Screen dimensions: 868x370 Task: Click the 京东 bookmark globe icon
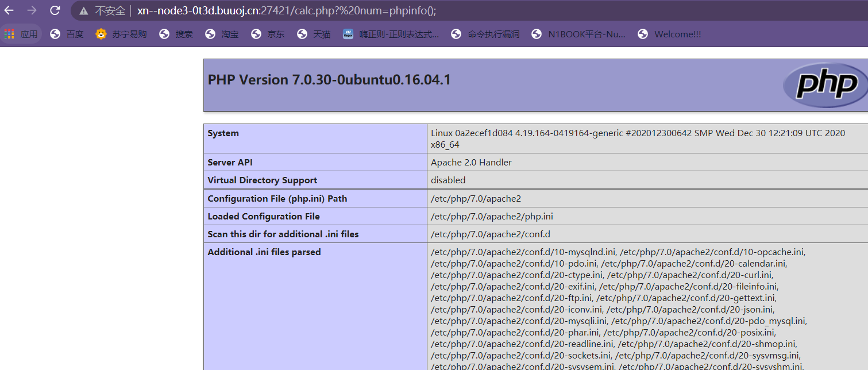pos(256,34)
